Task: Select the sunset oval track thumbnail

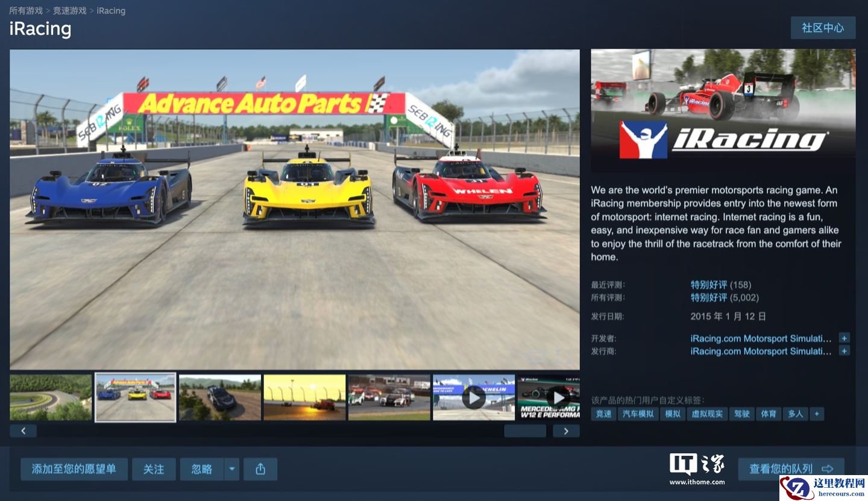Action: (x=304, y=397)
